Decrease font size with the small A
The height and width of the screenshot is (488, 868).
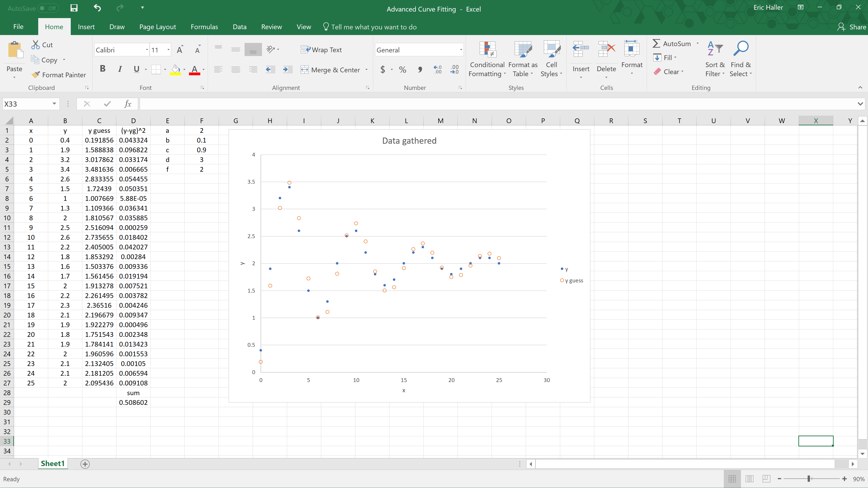pyautogui.click(x=198, y=49)
